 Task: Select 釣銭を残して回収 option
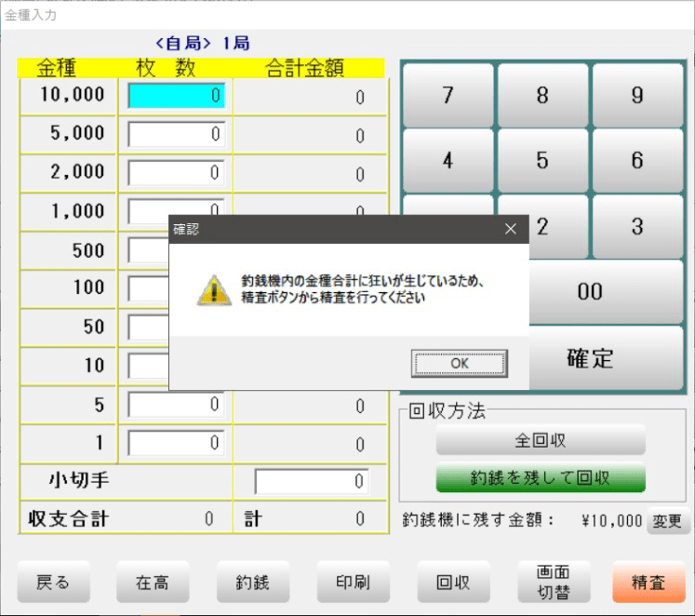(540, 478)
